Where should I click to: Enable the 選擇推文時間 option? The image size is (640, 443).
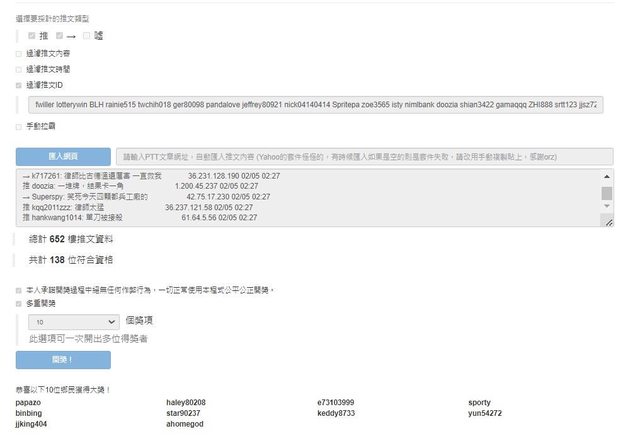pyautogui.click(x=19, y=69)
